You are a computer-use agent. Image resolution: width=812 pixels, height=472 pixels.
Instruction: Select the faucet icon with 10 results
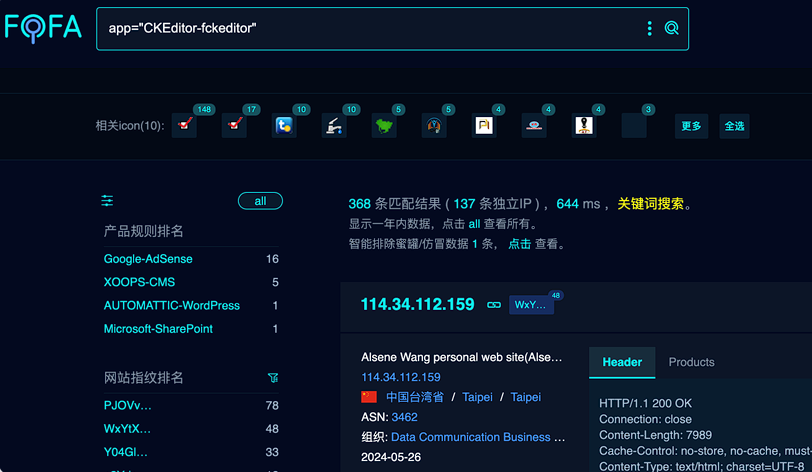point(334,126)
